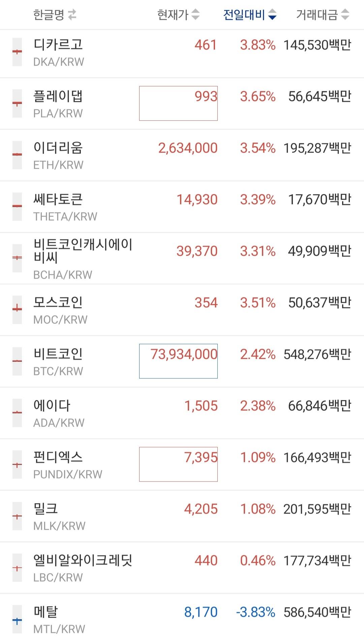Open 쎄타토큰 candle chart icon
This screenshot has width=364, height=640.
coord(17,207)
